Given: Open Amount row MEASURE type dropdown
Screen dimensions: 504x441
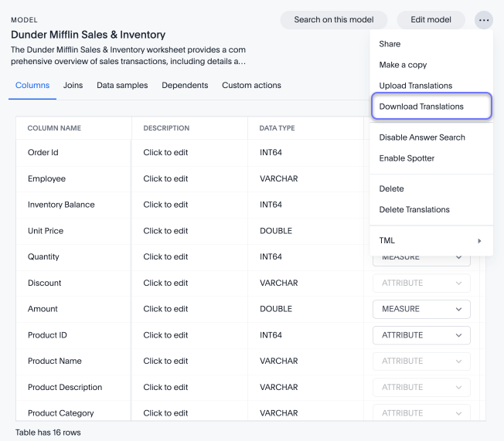Looking at the screenshot, I should (x=421, y=309).
